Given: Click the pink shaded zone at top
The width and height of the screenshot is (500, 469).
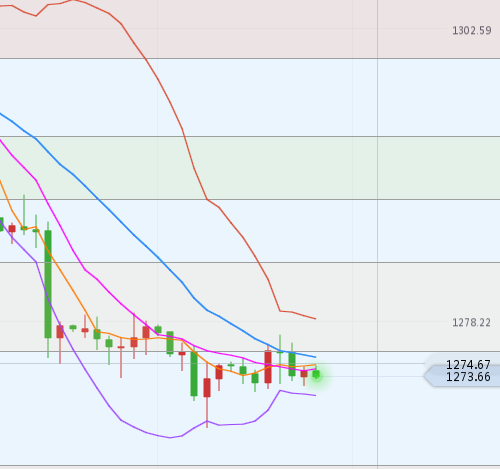Looking at the screenshot, I should 250,29.
